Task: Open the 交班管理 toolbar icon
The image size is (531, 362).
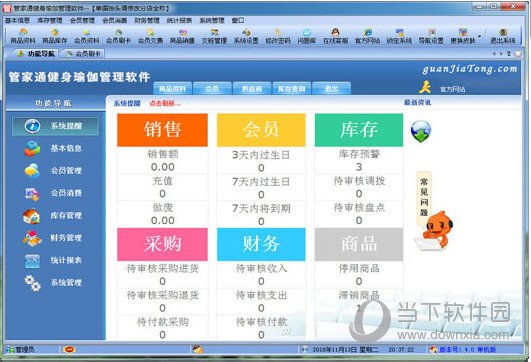Action: [214, 36]
